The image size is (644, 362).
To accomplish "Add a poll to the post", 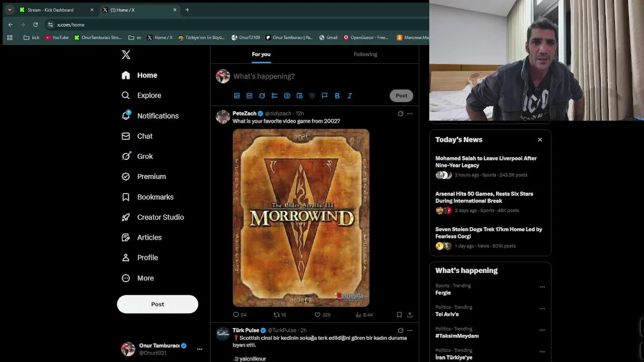I will coord(275,96).
